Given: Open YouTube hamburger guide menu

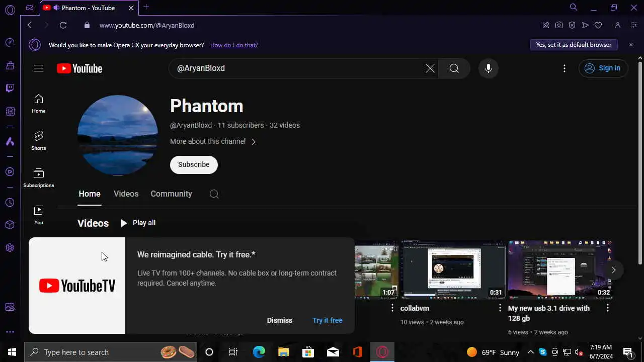Looking at the screenshot, I should coord(39,68).
